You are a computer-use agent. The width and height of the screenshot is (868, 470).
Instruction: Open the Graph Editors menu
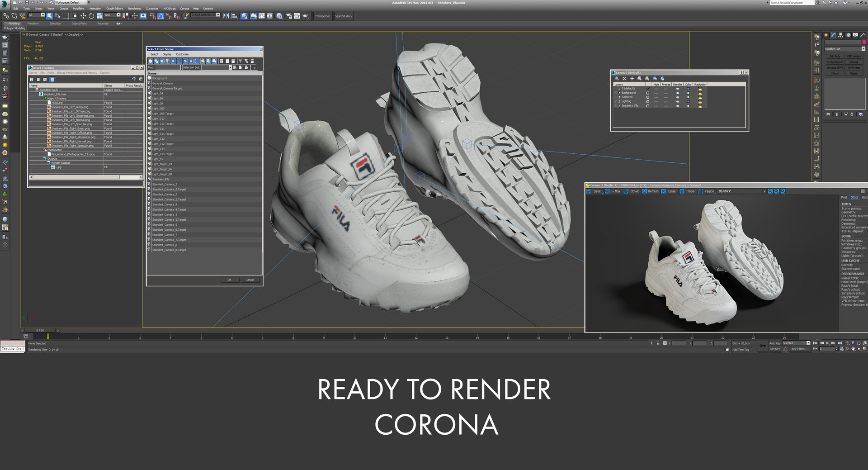click(115, 9)
